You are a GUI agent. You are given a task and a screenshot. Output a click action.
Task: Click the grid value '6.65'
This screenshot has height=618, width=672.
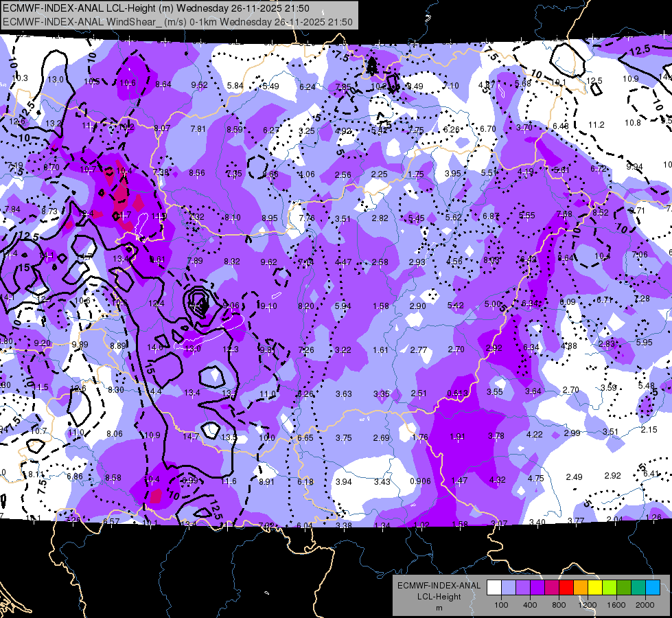click(x=305, y=437)
